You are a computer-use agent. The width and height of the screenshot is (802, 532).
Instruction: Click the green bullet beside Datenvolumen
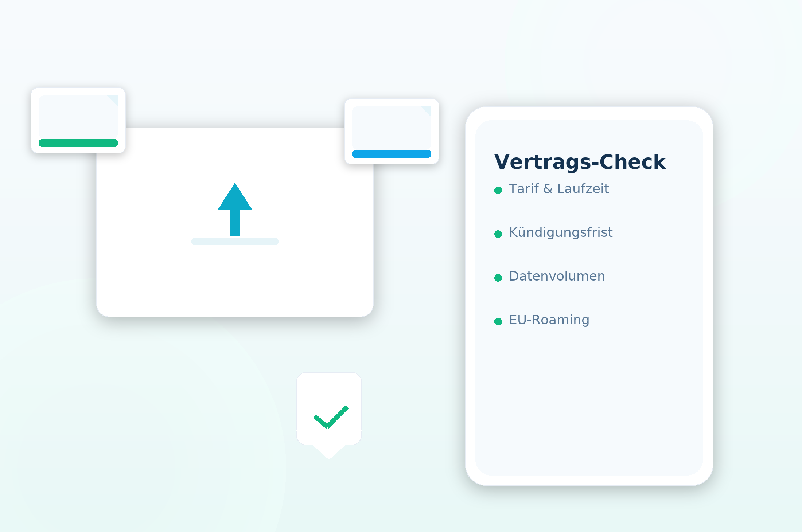pyautogui.click(x=498, y=278)
